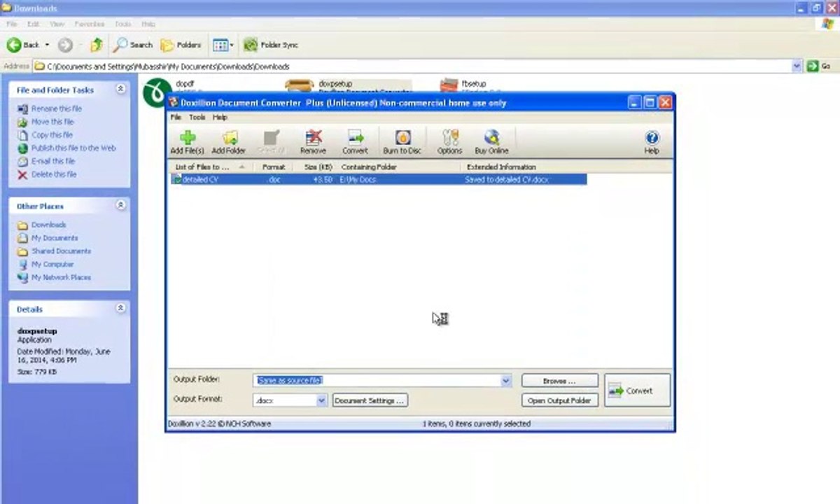Collapse the Details panel
Screen dimensions: 840x504
click(x=120, y=309)
